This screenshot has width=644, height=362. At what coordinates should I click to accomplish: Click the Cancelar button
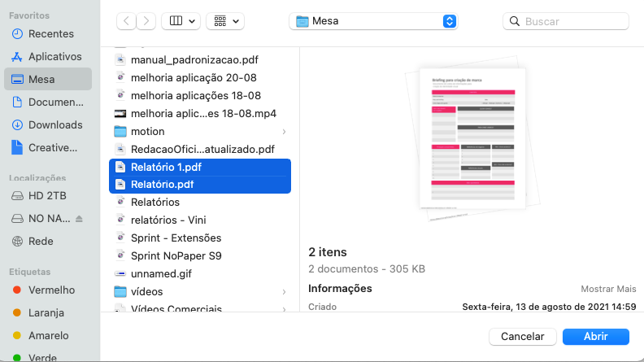click(523, 337)
